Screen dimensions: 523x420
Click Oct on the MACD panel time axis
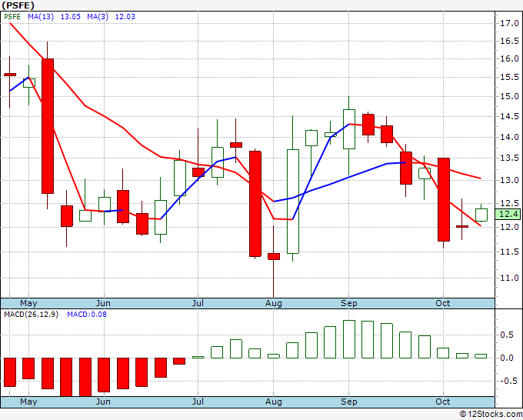coord(443,402)
